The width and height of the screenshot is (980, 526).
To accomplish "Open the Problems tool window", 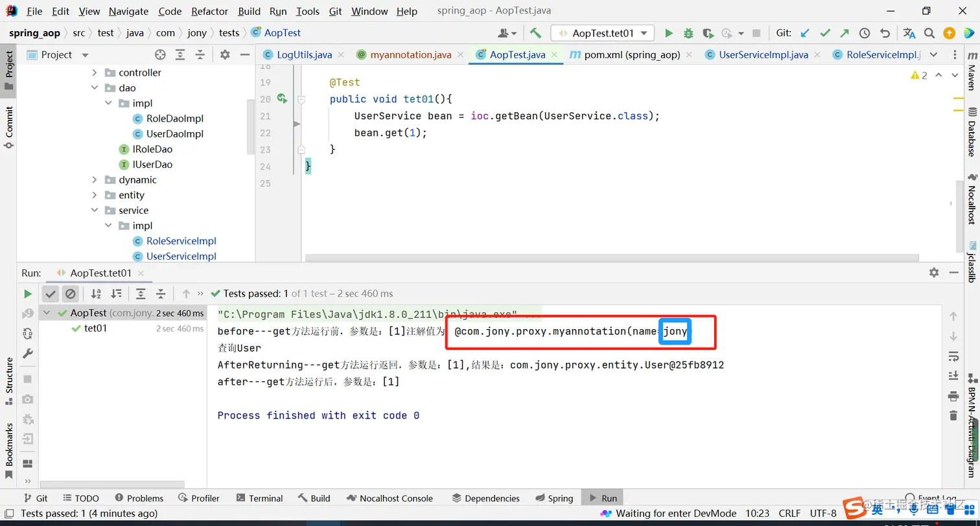I will coord(139,498).
